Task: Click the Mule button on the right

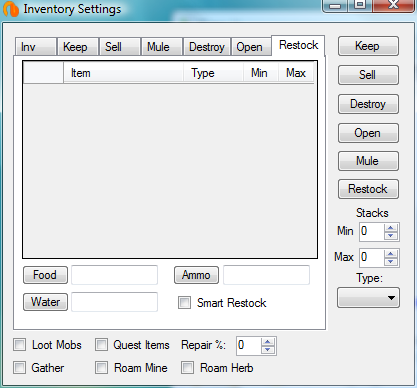Action: 368,161
